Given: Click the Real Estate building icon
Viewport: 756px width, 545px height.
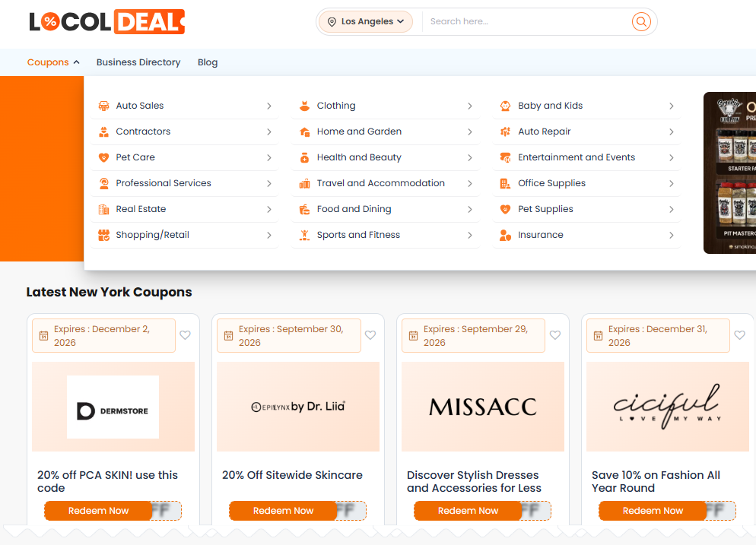Looking at the screenshot, I should [x=103, y=209].
